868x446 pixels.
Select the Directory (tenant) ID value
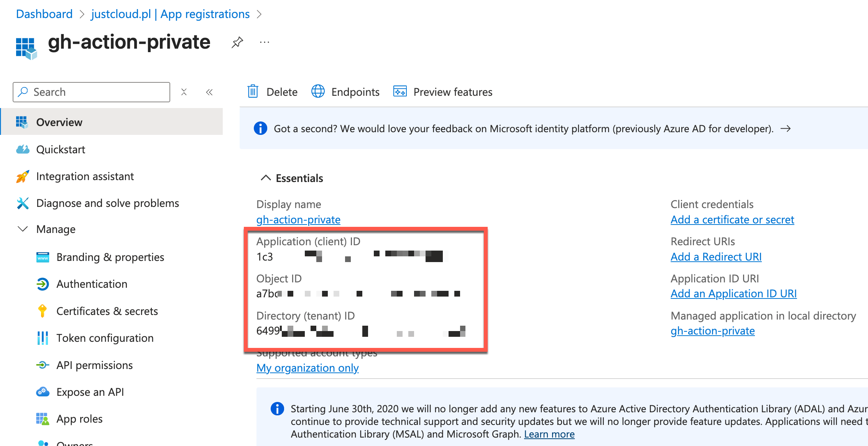click(x=361, y=331)
